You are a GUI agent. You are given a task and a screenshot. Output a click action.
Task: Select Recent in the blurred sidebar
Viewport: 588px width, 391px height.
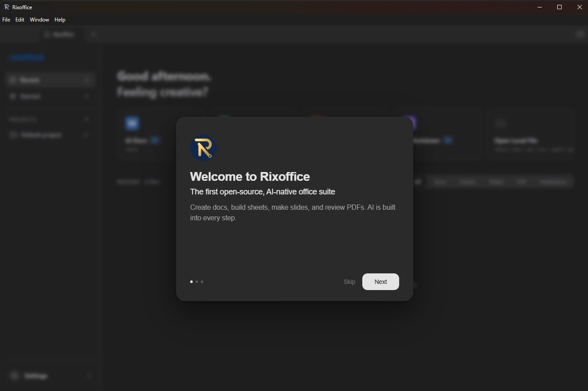(51, 80)
